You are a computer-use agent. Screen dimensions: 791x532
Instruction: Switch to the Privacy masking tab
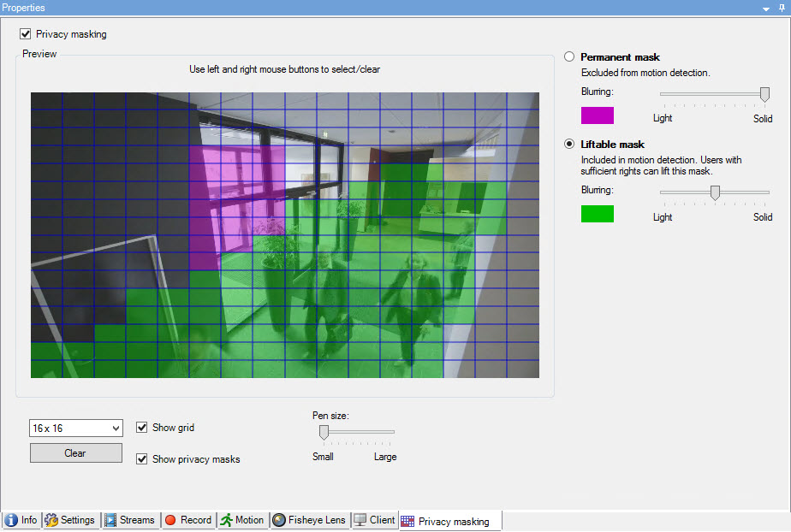[x=452, y=521]
